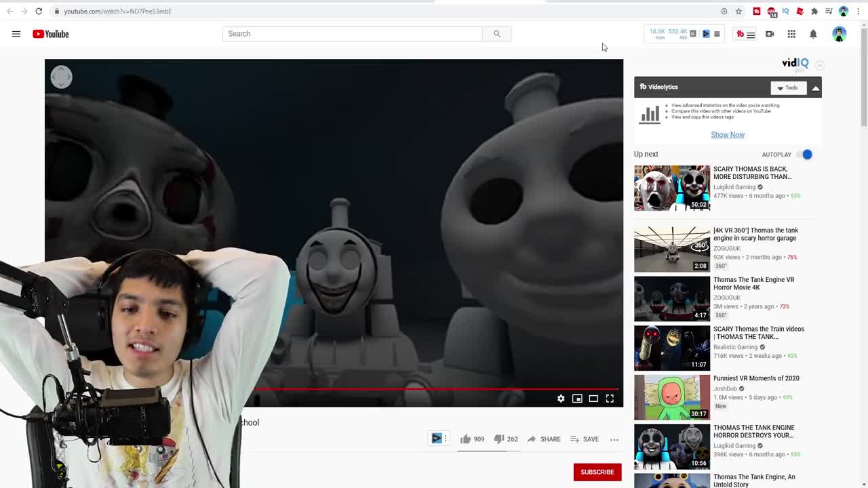
Task: Select the browser address bar URL
Action: (x=117, y=11)
